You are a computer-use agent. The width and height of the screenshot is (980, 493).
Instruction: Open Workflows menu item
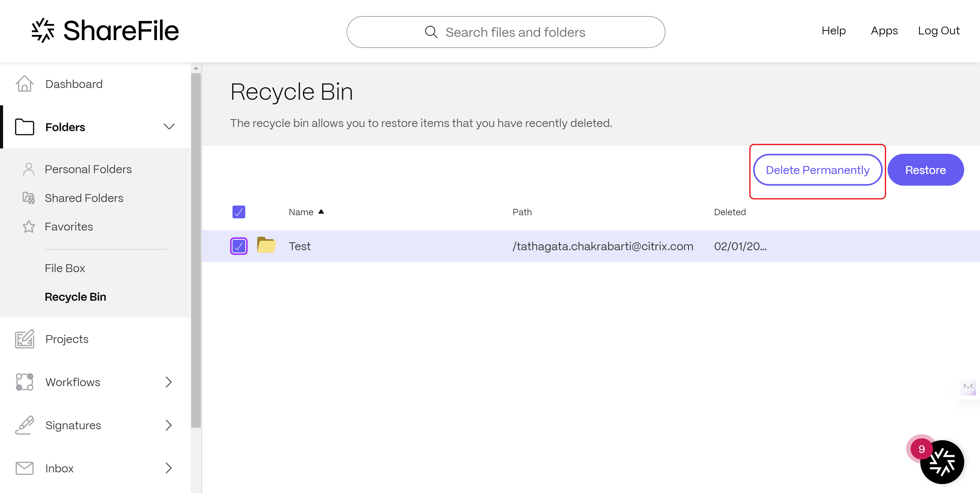pyautogui.click(x=73, y=382)
